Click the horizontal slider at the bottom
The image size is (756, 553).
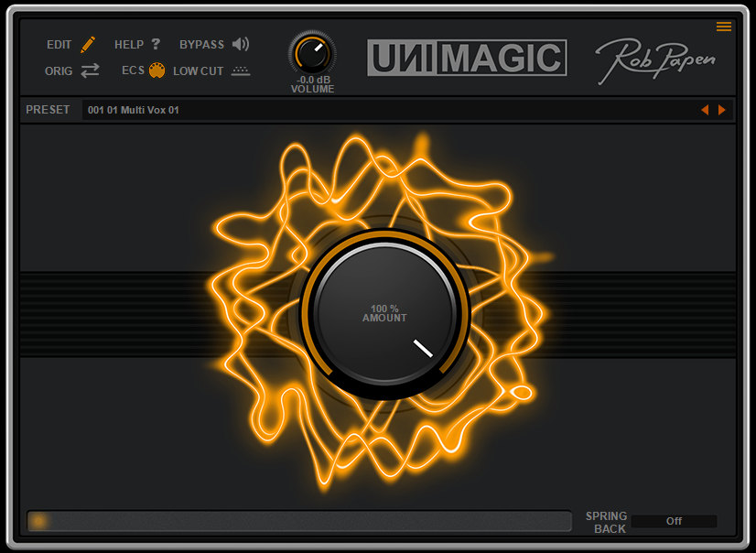pos(299,521)
